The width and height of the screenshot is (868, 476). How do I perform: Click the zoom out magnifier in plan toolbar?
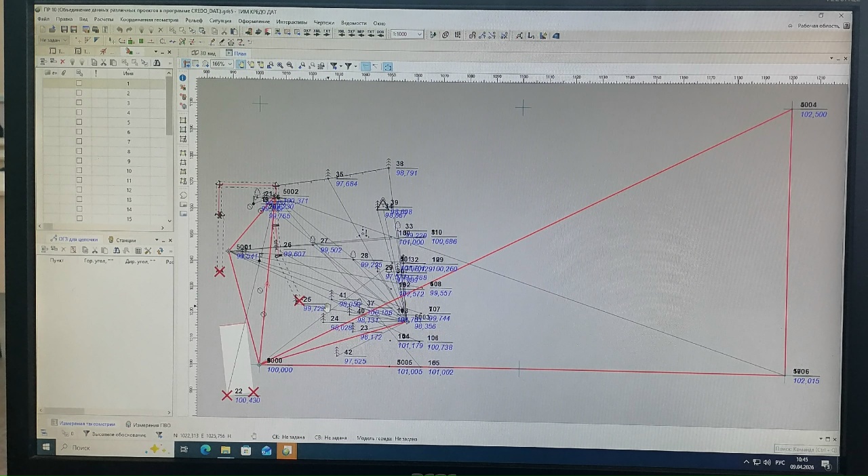290,66
